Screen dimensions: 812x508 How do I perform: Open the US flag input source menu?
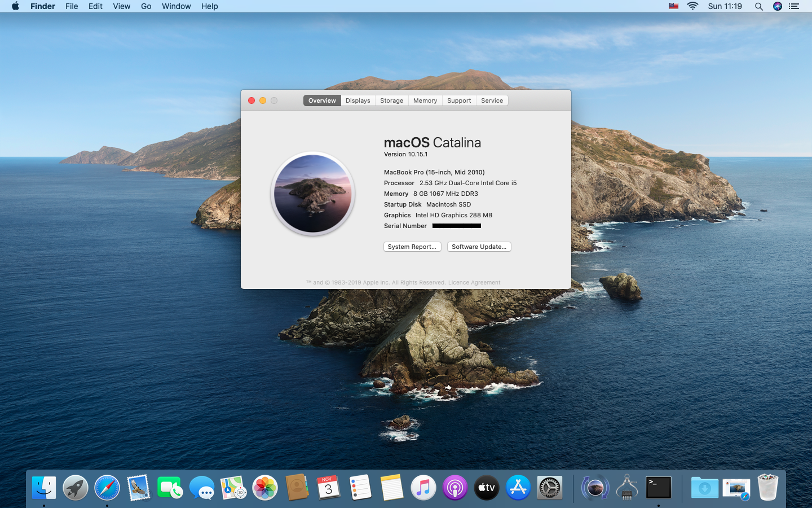[674, 6]
